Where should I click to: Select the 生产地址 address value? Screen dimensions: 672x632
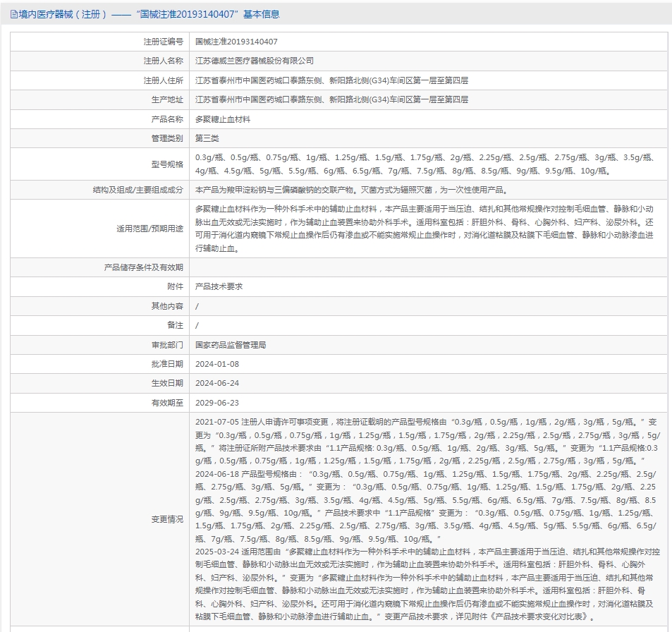[x=331, y=99]
